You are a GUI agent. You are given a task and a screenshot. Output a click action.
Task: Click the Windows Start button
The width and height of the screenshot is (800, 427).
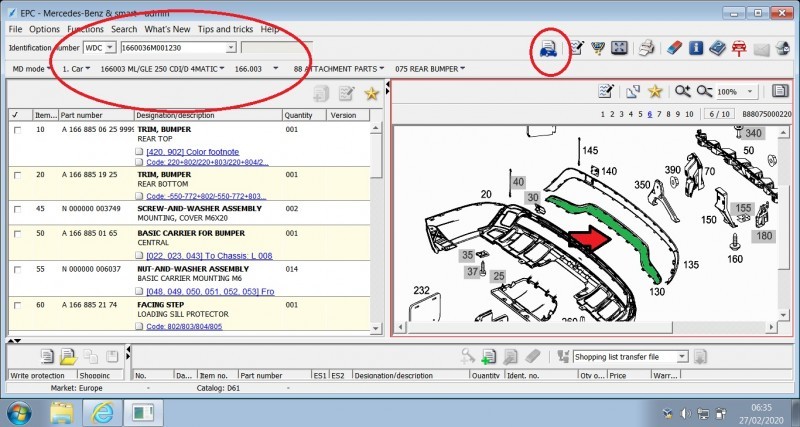[19, 413]
